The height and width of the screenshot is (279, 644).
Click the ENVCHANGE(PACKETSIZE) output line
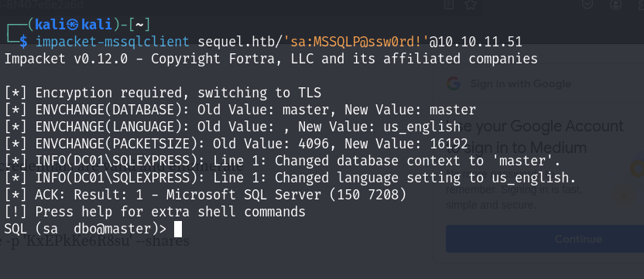(x=236, y=144)
